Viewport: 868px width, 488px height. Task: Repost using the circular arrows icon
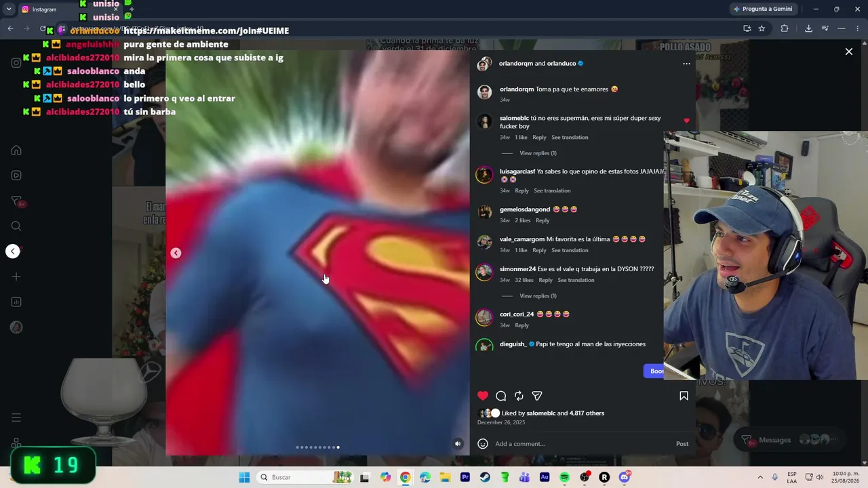click(x=519, y=396)
